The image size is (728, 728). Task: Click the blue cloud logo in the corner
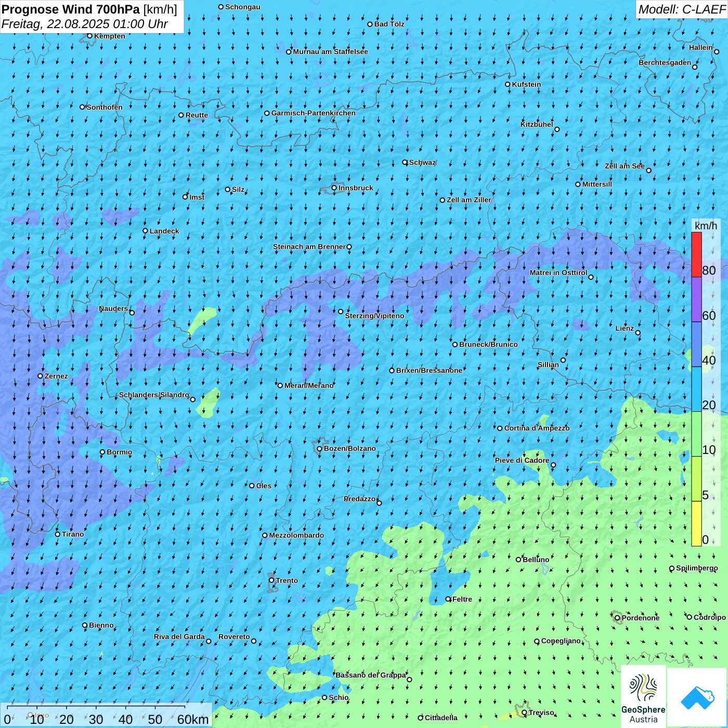[697, 697]
